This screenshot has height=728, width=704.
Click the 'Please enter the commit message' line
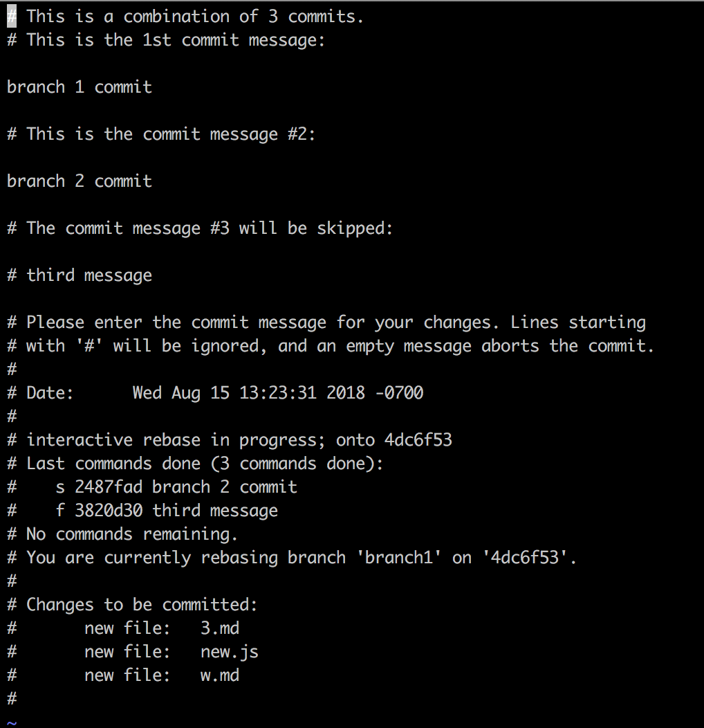pyautogui.click(x=326, y=322)
